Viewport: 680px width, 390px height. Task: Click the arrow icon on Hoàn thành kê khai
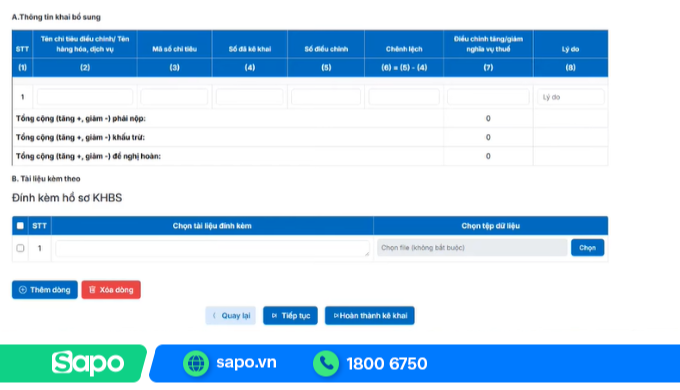click(x=336, y=315)
